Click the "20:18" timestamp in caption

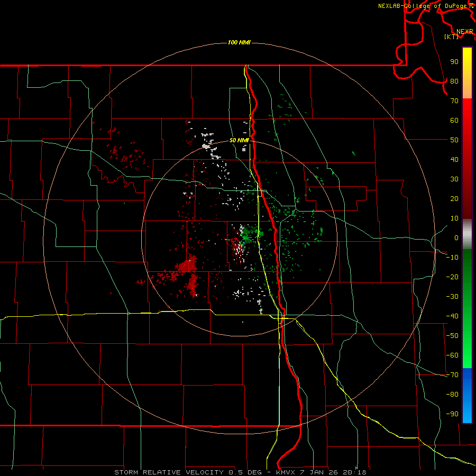[x=354, y=472]
